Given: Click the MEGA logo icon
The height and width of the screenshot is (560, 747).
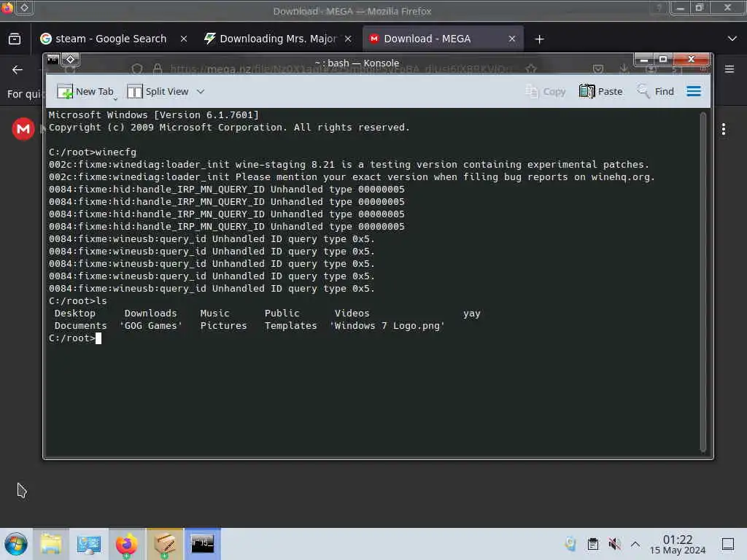Looking at the screenshot, I should pos(23,129).
